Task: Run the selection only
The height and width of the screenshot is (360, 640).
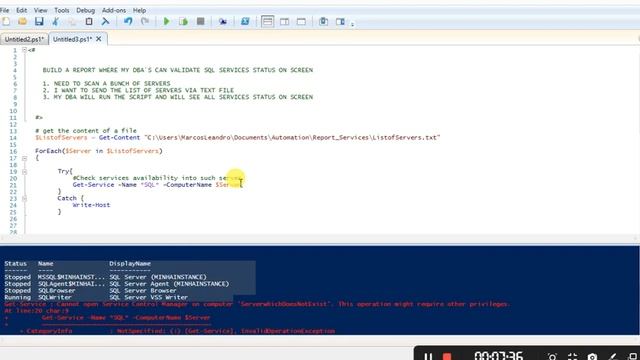Action: [183, 21]
